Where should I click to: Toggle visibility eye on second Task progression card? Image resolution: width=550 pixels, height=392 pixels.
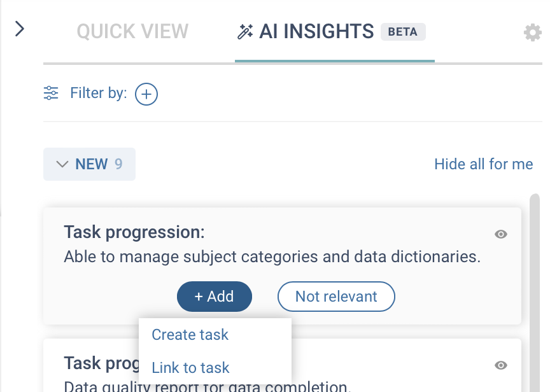tap(501, 365)
